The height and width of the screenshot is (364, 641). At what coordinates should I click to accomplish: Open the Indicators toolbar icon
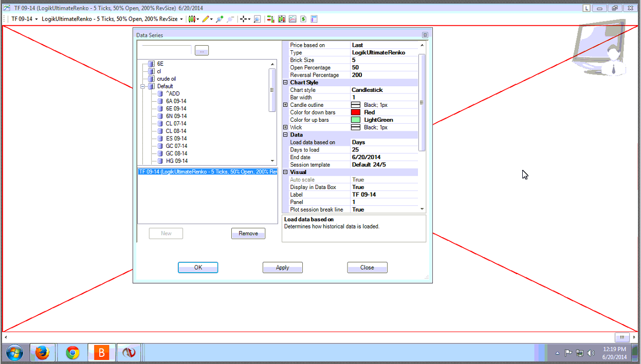point(292,19)
